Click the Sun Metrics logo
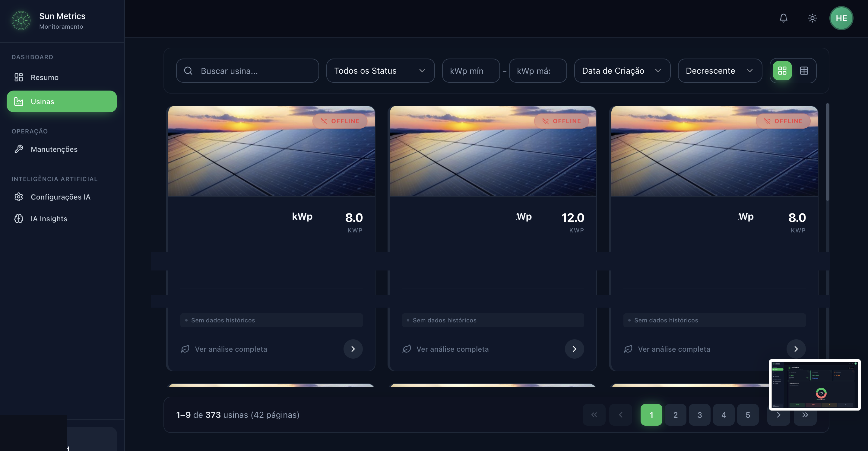 point(21,21)
